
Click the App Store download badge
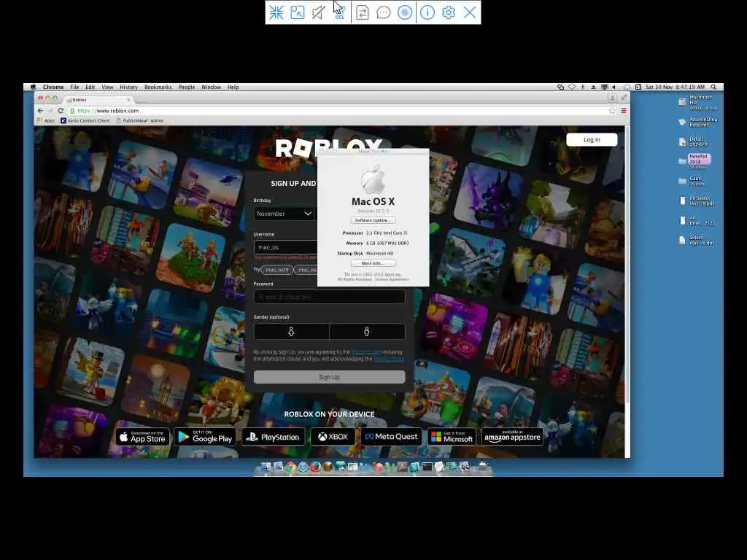point(142,437)
